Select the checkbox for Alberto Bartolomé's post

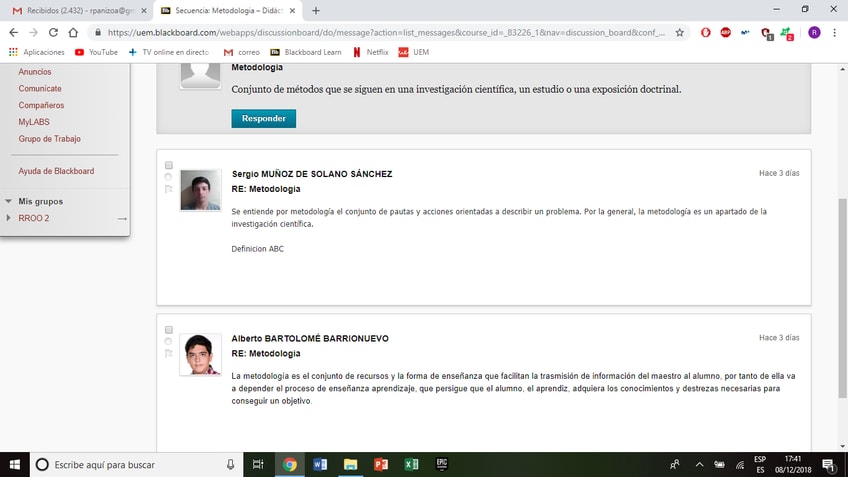(169, 329)
